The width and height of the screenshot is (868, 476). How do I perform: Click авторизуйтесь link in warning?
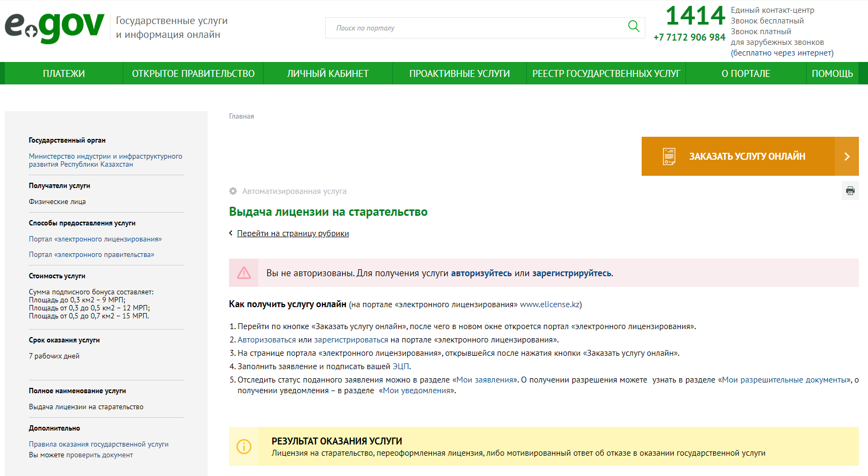coord(482,273)
